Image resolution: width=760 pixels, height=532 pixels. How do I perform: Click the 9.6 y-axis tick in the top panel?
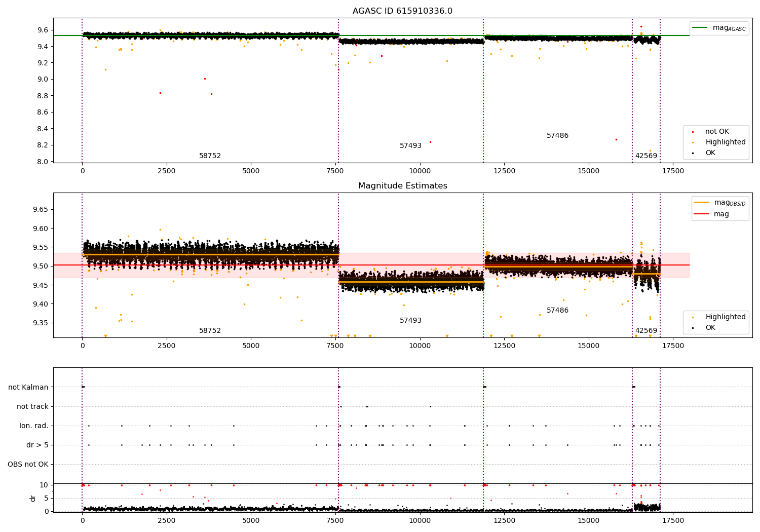tap(43, 30)
